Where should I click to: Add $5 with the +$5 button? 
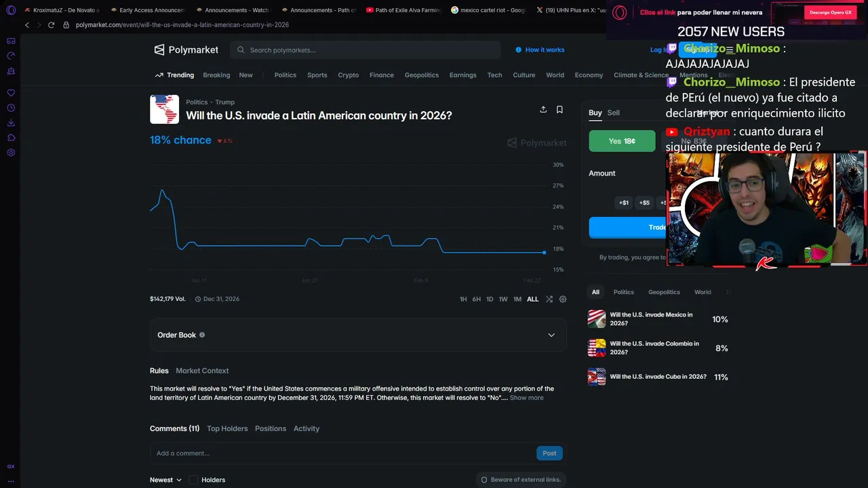pyautogui.click(x=644, y=203)
